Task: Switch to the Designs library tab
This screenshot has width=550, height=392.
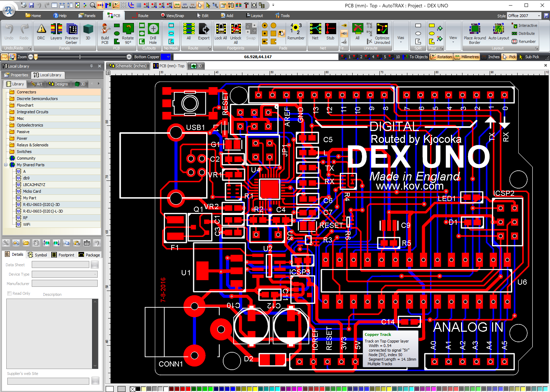Action: pyautogui.click(x=58, y=84)
